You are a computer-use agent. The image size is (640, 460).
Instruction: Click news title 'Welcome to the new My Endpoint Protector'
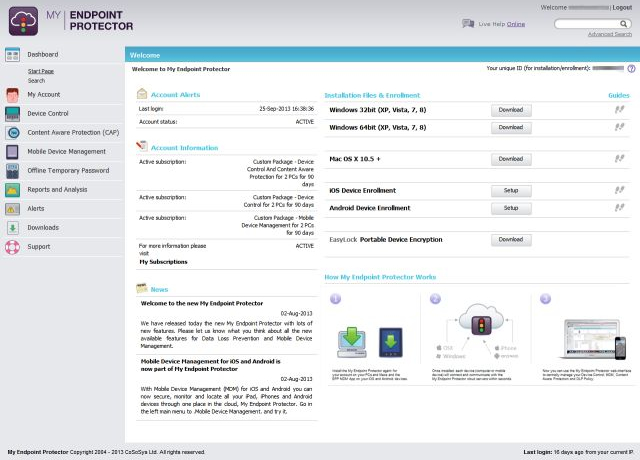(x=202, y=303)
